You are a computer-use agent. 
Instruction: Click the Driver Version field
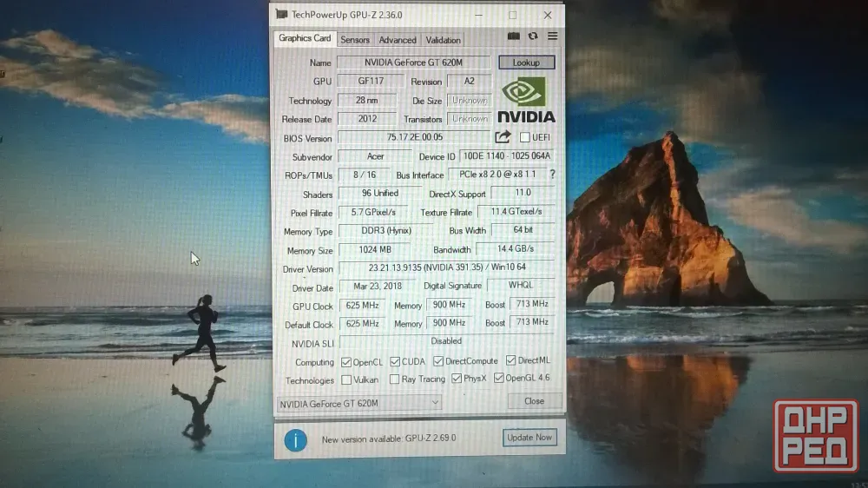click(x=447, y=267)
